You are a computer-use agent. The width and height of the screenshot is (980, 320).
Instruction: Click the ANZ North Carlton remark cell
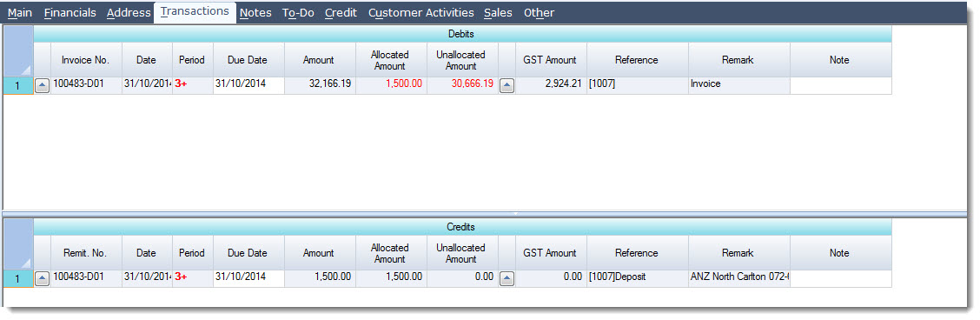739,279
